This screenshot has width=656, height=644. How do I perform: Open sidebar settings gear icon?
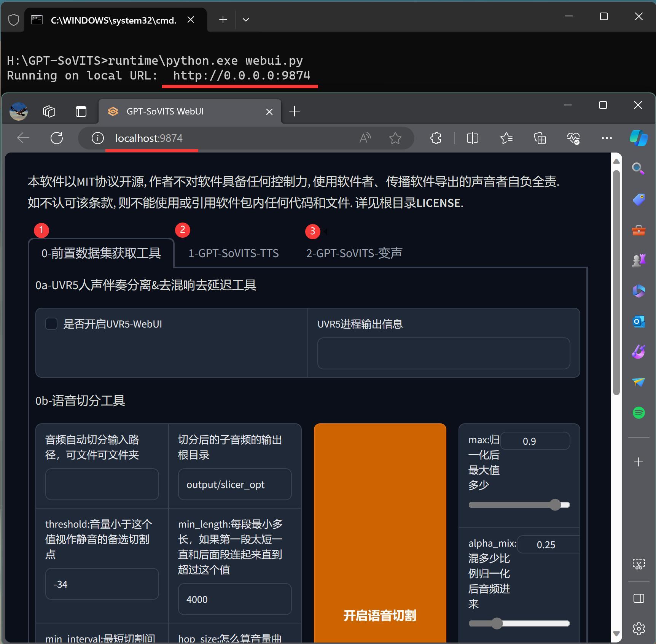pos(638,629)
